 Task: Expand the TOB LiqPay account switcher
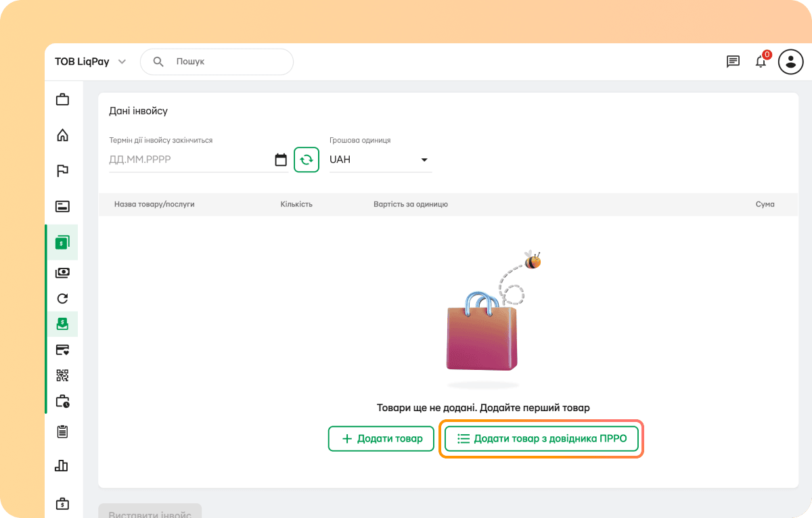pyautogui.click(x=90, y=62)
